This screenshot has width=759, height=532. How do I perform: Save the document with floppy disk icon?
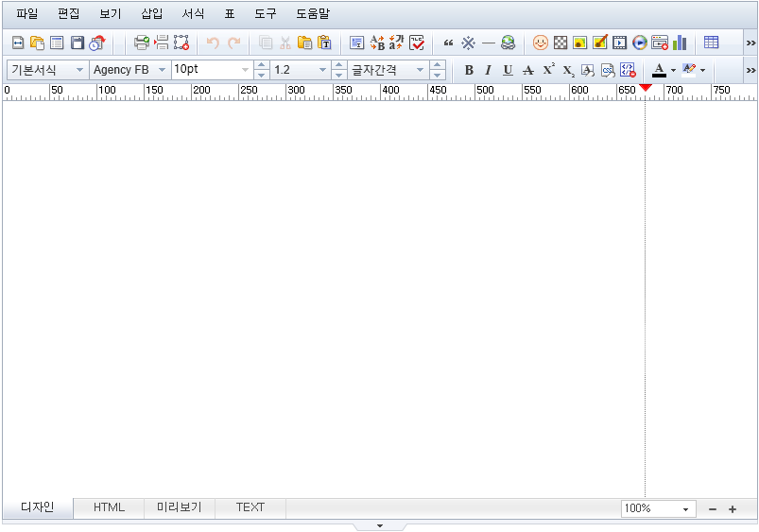(x=78, y=43)
